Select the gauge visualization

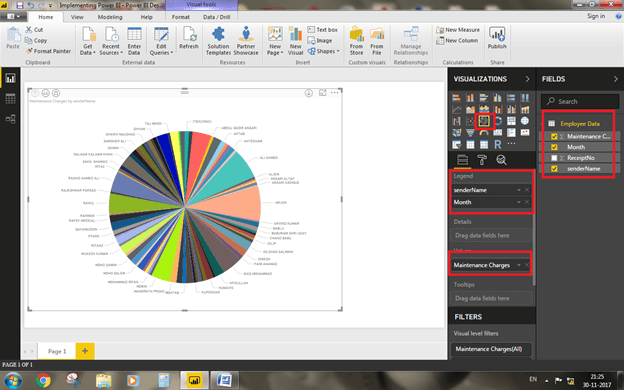tap(484, 133)
